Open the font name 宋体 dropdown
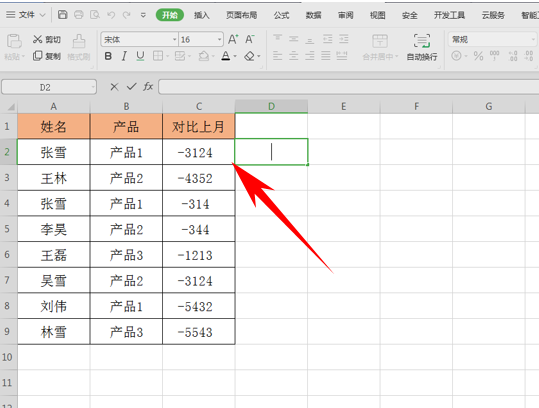 tap(174, 40)
